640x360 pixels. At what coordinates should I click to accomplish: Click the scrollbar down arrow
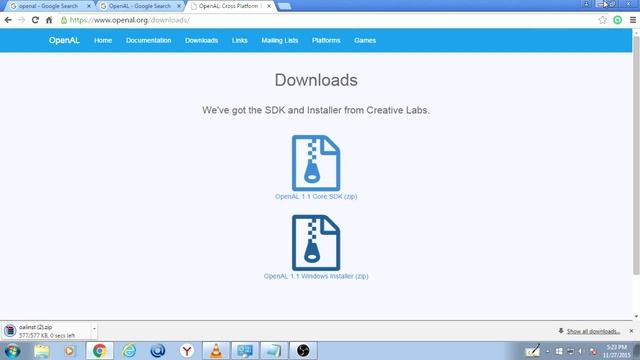(636, 316)
